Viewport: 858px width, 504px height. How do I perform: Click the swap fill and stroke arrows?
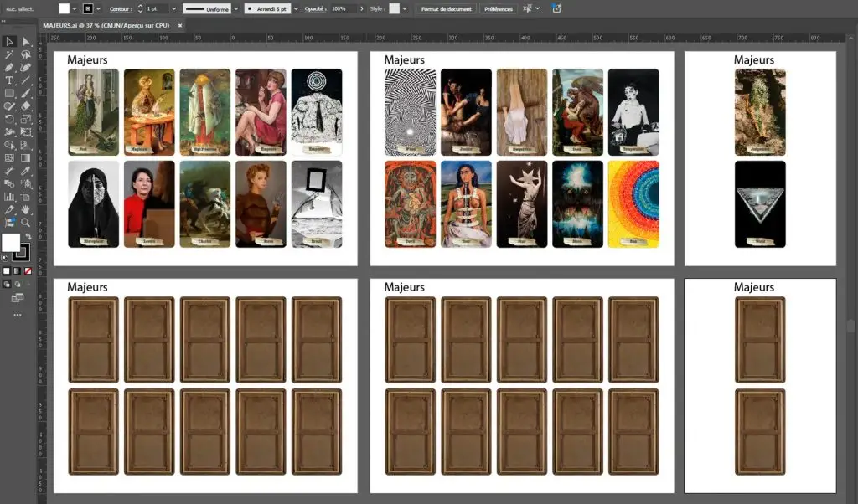coord(28,237)
